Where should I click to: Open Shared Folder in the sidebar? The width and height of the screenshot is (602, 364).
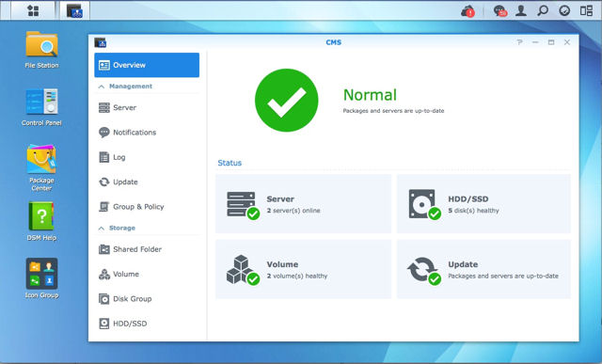(x=147, y=249)
